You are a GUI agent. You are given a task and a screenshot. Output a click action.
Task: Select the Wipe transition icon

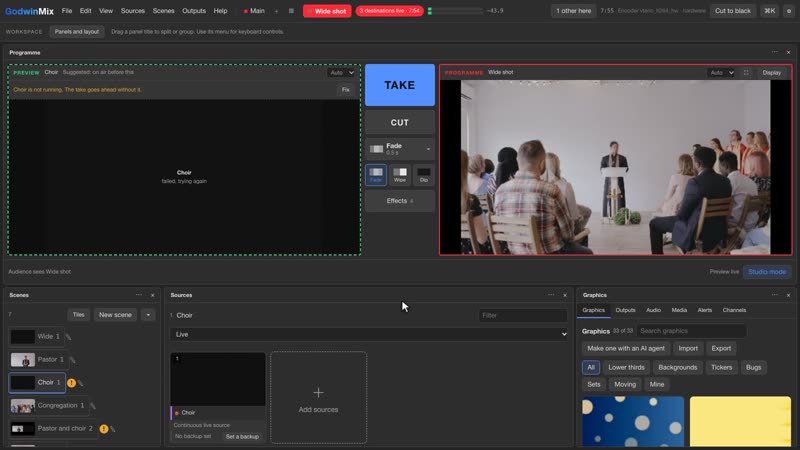tap(400, 175)
